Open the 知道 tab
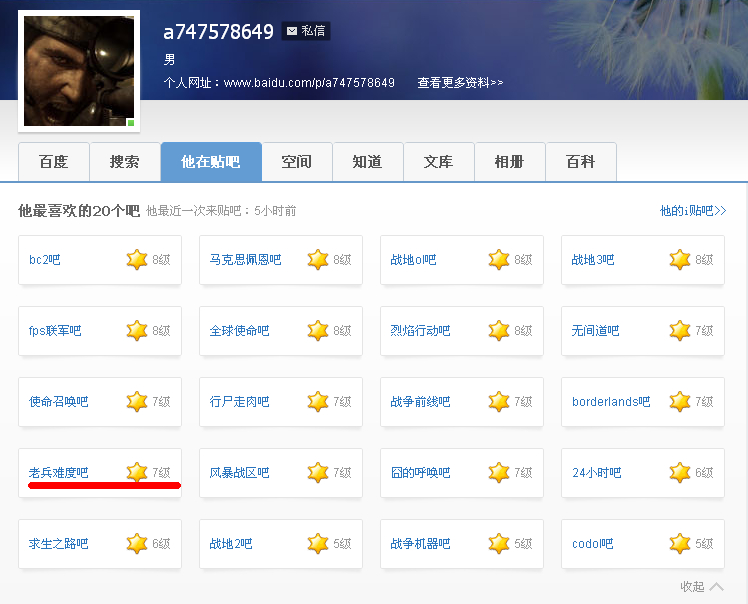This screenshot has width=748, height=604. point(368,162)
